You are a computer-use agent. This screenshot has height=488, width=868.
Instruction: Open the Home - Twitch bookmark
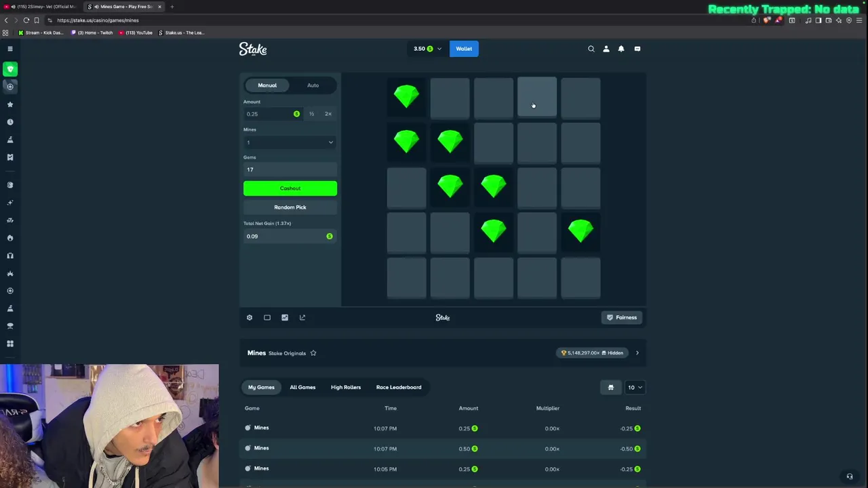(x=92, y=33)
